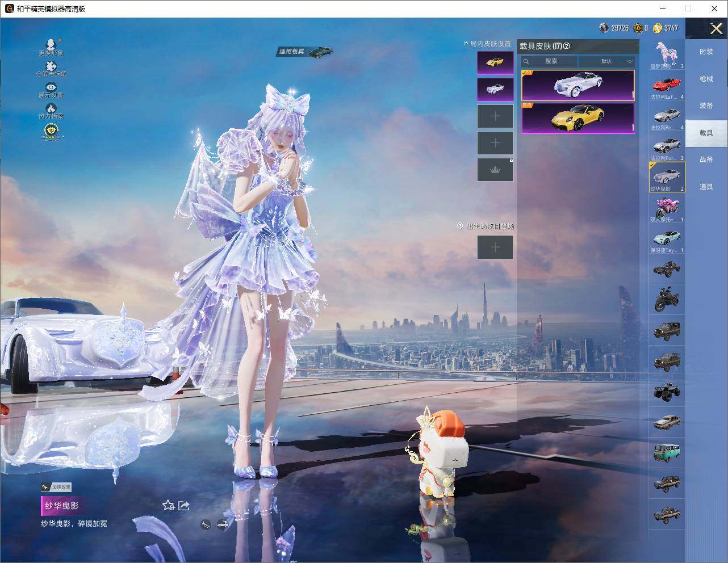The image size is (728, 563).
Task: Select silver 法拉利Ro... vehicle item
Action: click(667, 116)
